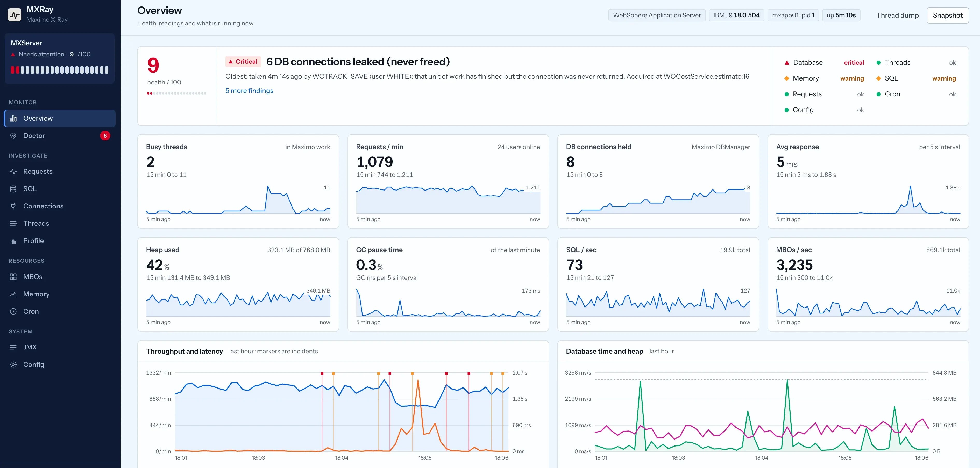
Task: Click the Overview bar-chart icon in sidebar
Action: 13,118
